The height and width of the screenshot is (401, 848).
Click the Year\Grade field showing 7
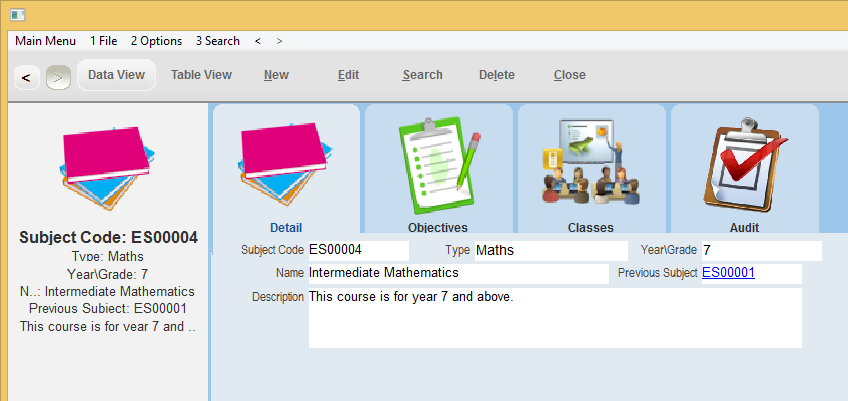coord(761,251)
